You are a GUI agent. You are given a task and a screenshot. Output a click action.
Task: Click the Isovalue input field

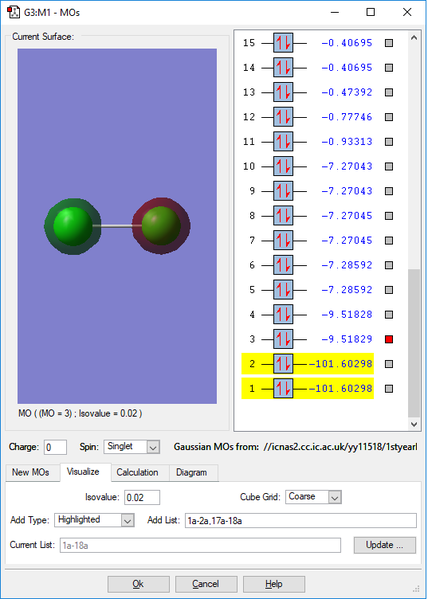pyautogui.click(x=142, y=497)
